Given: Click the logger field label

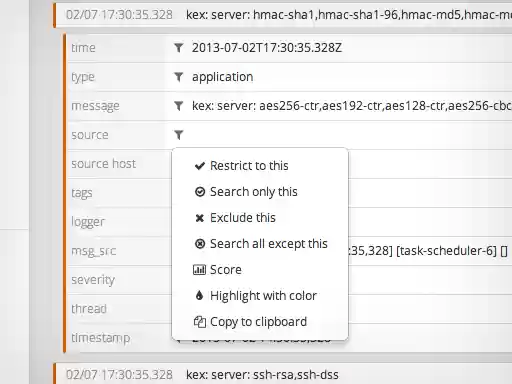Looking at the screenshot, I should [88, 222].
